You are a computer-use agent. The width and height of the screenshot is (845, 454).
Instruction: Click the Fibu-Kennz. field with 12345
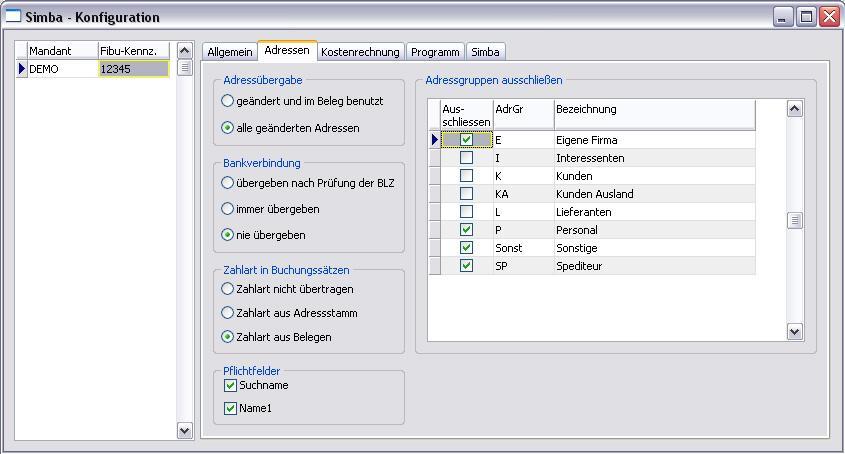coord(133,69)
